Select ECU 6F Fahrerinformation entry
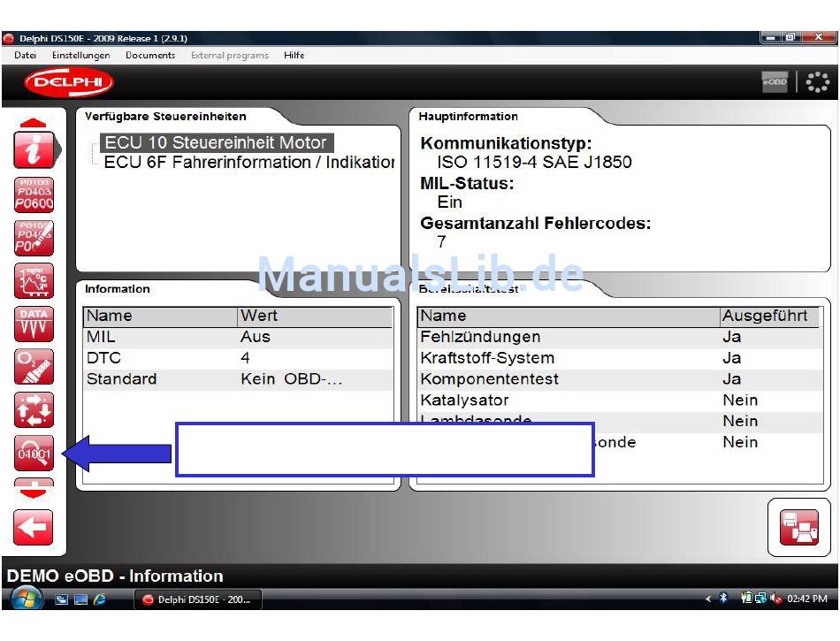 coord(249,163)
